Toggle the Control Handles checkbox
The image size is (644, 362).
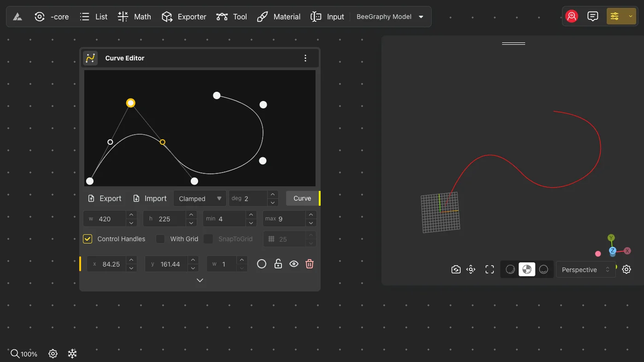click(87, 239)
